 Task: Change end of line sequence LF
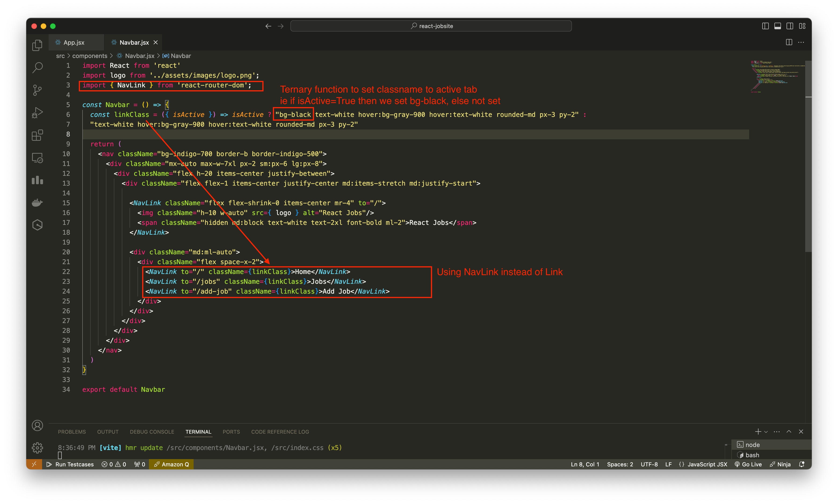[668, 464]
